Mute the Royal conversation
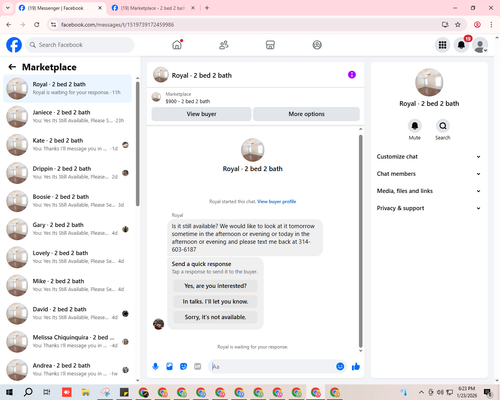The height and width of the screenshot is (400, 500). [x=415, y=126]
